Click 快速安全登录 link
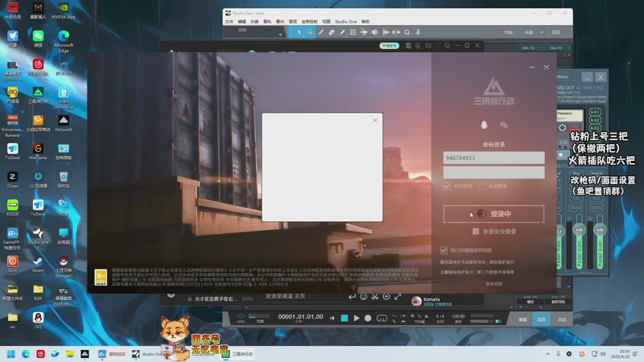 pos(499,232)
